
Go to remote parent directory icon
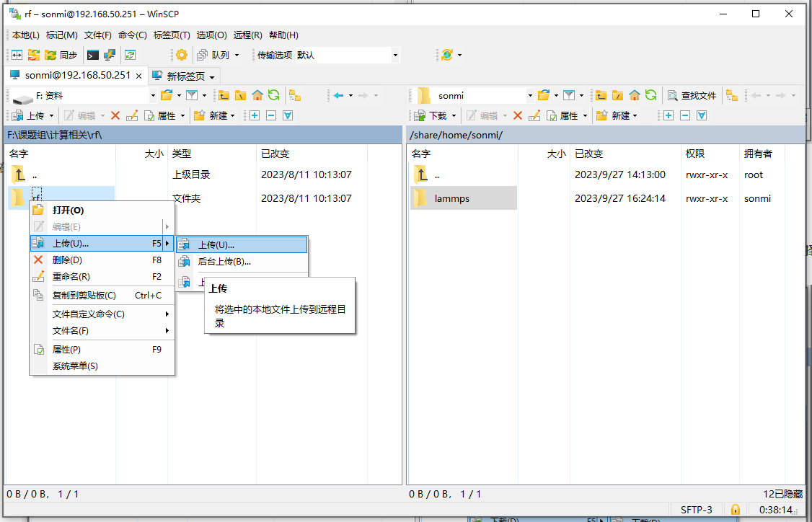601,95
